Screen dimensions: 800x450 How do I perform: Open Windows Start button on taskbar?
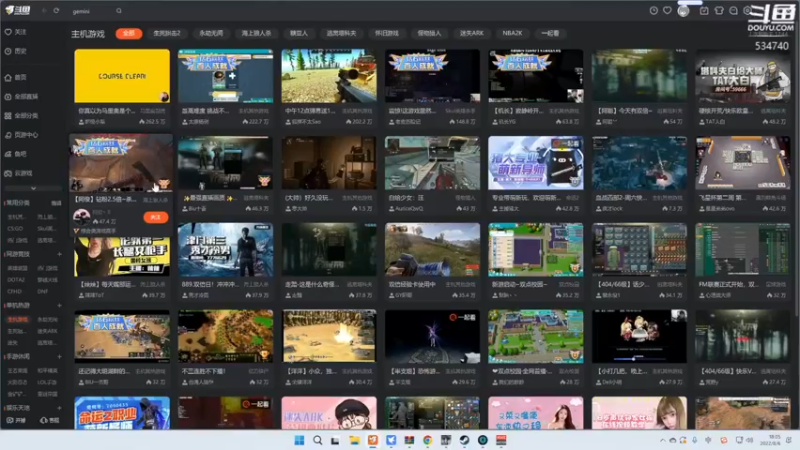point(299,440)
